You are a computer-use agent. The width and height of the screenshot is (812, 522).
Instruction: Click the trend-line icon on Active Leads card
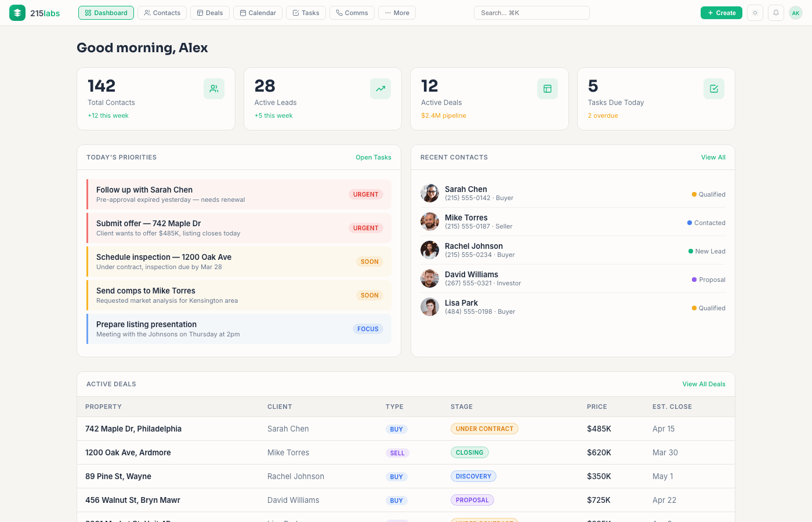[380, 88]
